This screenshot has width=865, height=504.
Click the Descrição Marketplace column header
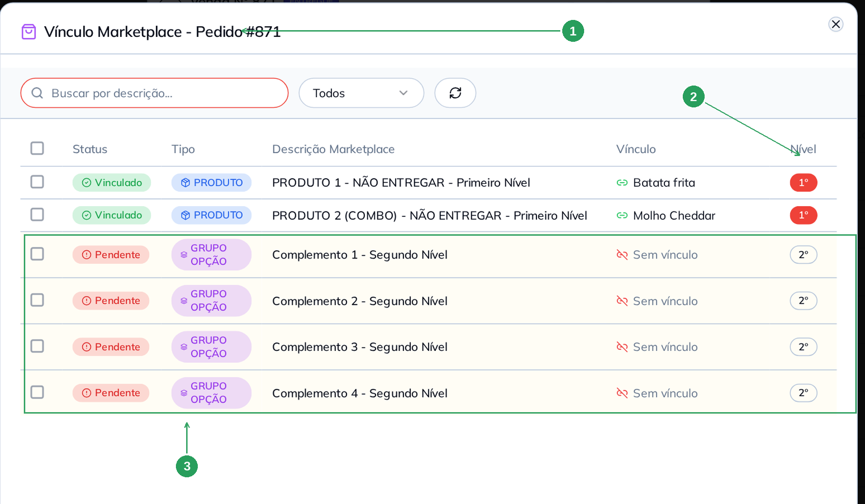pyautogui.click(x=333, y=149)
